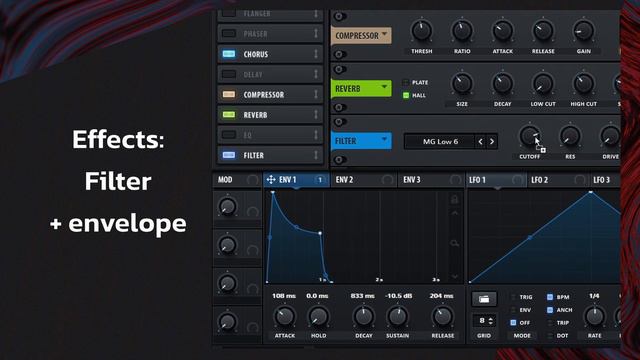Click power button below Filter module
Viewport: 640px width, 360px height.
[x=339, y=160]
